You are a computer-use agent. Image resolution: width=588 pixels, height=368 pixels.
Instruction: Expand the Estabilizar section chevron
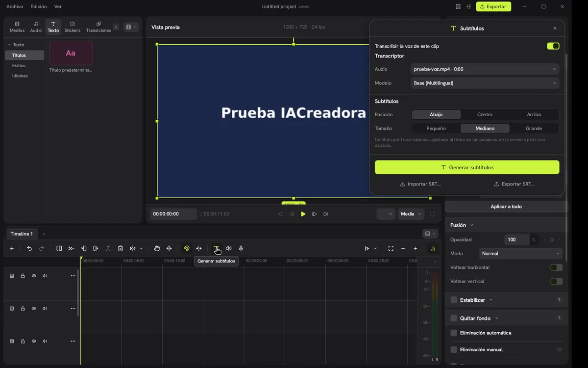pos(491,300)
